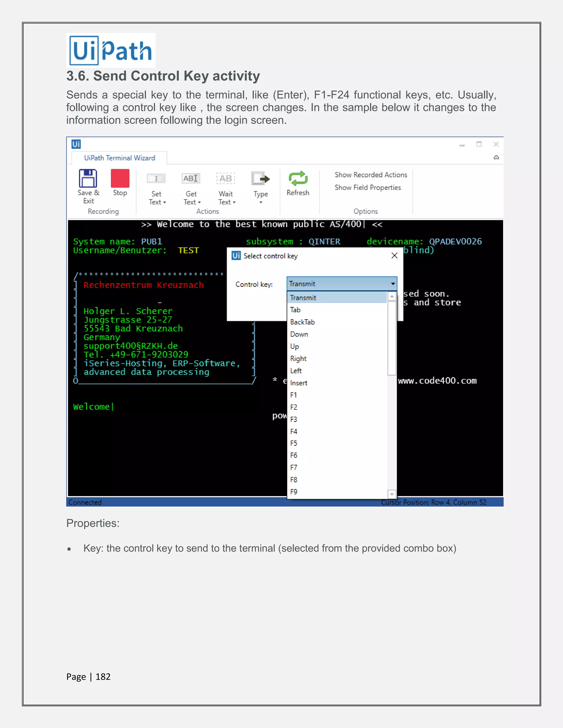Expand the Get Text dropdown arrow
The image size is (563, 728).
coord(200,202)
